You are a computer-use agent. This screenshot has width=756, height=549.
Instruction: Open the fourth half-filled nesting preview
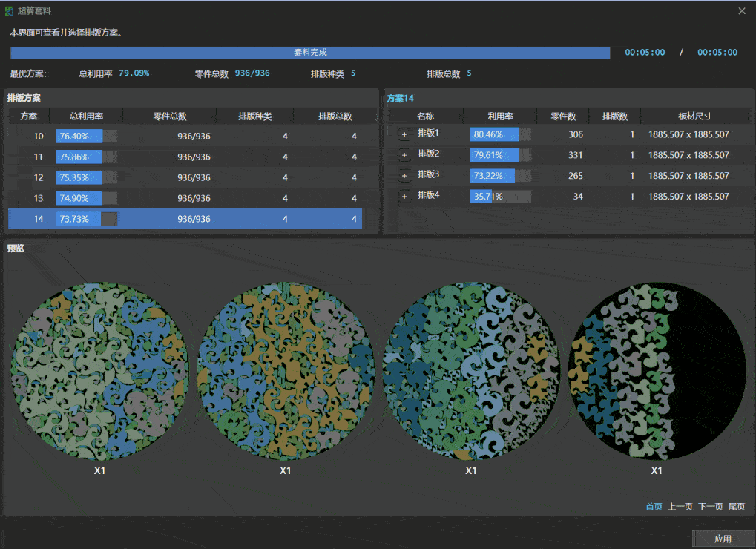(657, 371)
